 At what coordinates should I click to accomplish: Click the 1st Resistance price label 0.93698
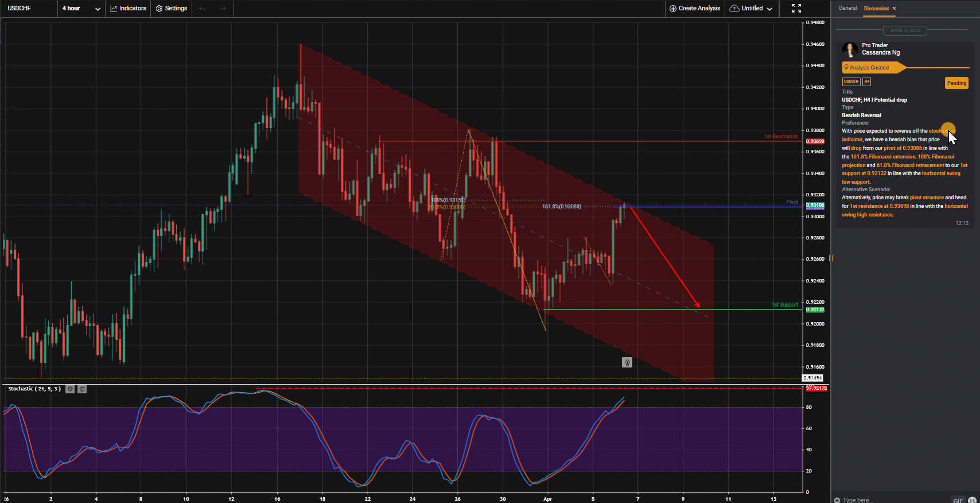point(815,141)
